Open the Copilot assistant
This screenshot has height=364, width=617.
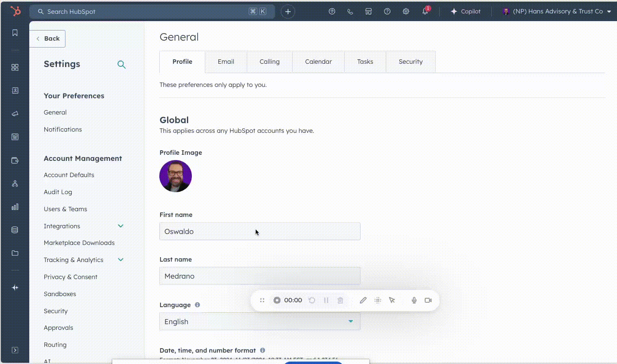tap(465, 11)
